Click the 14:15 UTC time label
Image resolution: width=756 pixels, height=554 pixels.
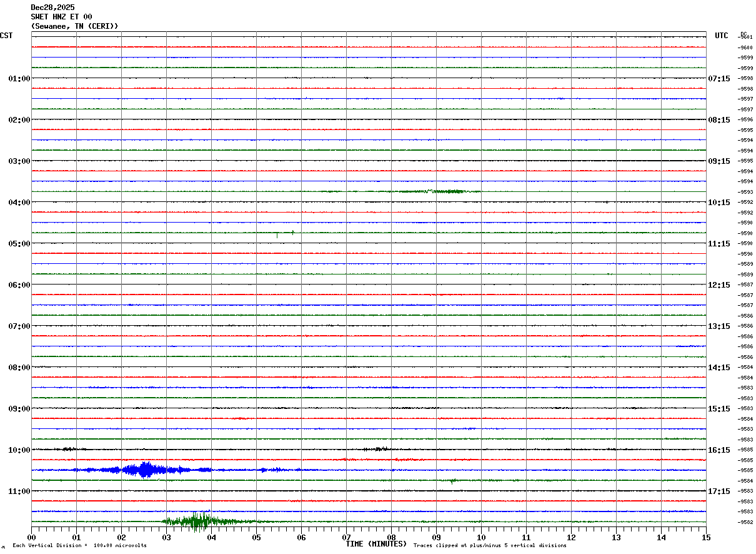click(x=719, y=367)
